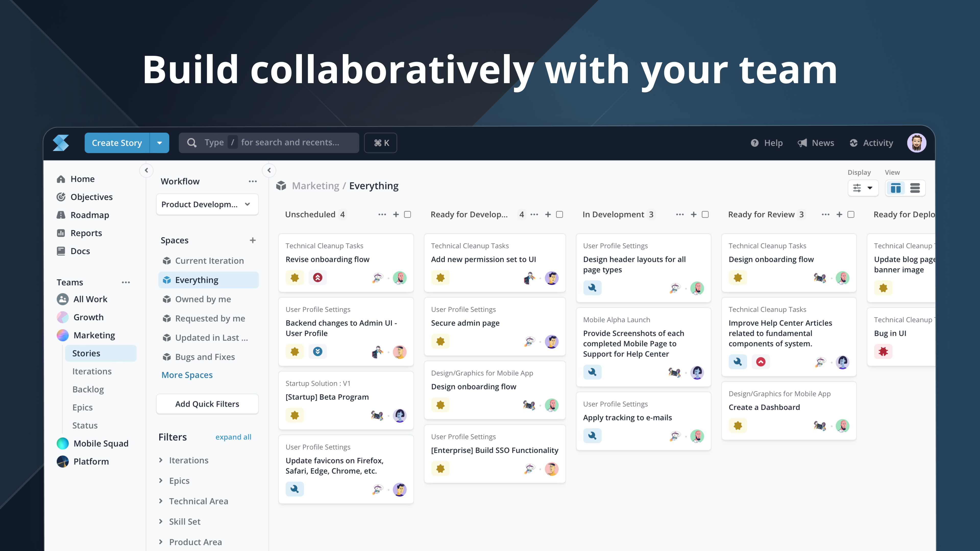The width and height of the screenshot is (980, 551).
Task: Open More Spaces link
Action: [187, 375]
